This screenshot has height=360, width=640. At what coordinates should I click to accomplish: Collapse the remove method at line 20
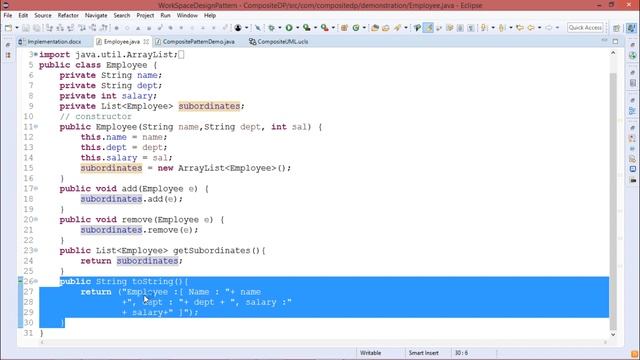tap(36, 219)
